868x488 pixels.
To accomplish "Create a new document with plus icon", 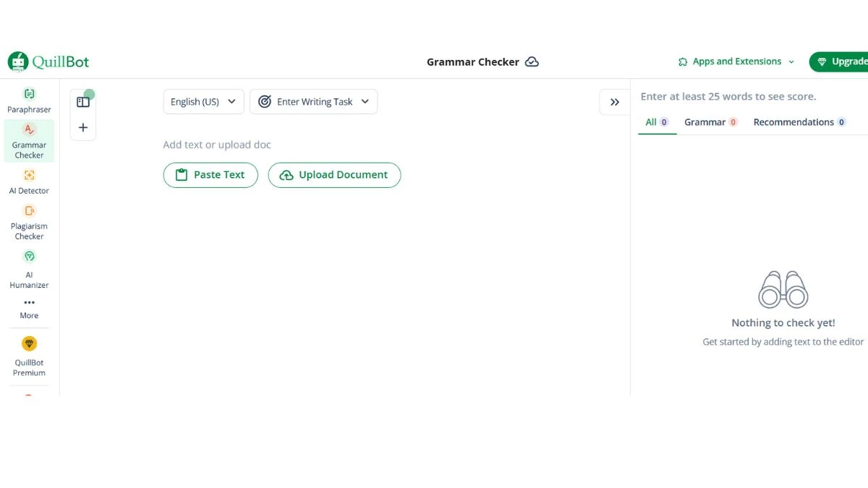I will [83, 127].
